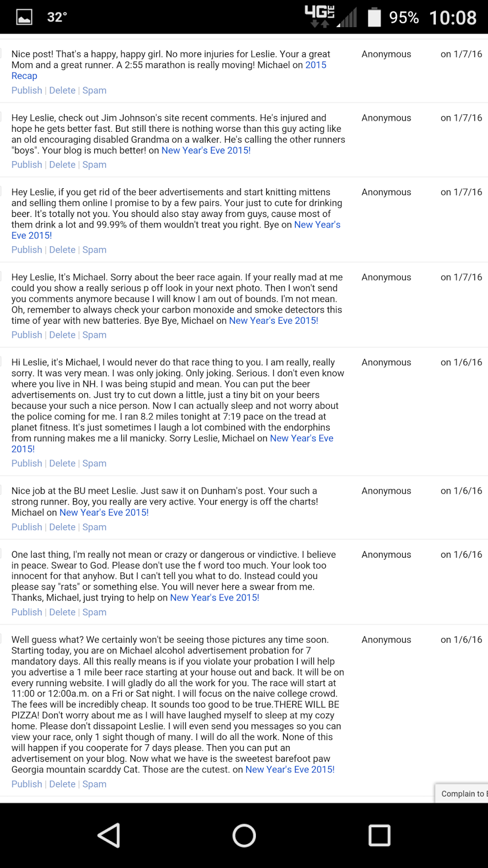Viewport: 488px width, 868px height.
Task: Delete the 'planet fitness' treadmill comment
Action: 62,464
